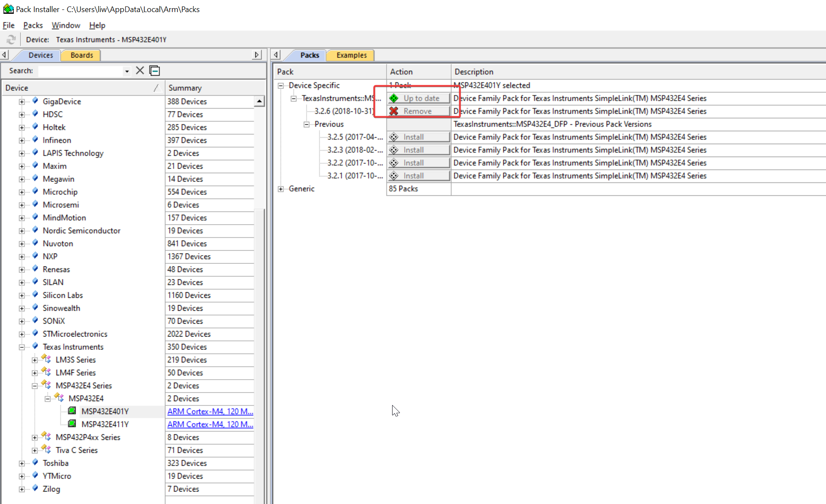Expand the STMicroelectronics vendor node

(22, 334)
